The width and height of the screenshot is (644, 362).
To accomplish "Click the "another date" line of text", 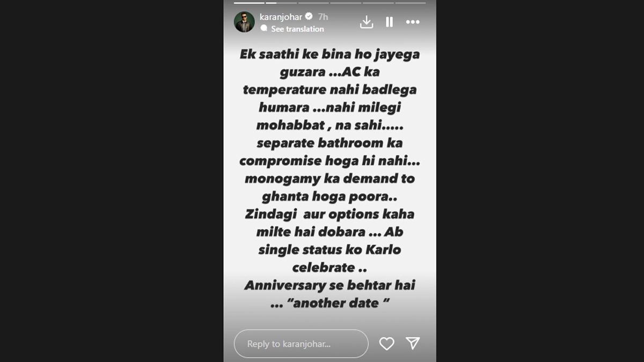I will pos(330,303).
